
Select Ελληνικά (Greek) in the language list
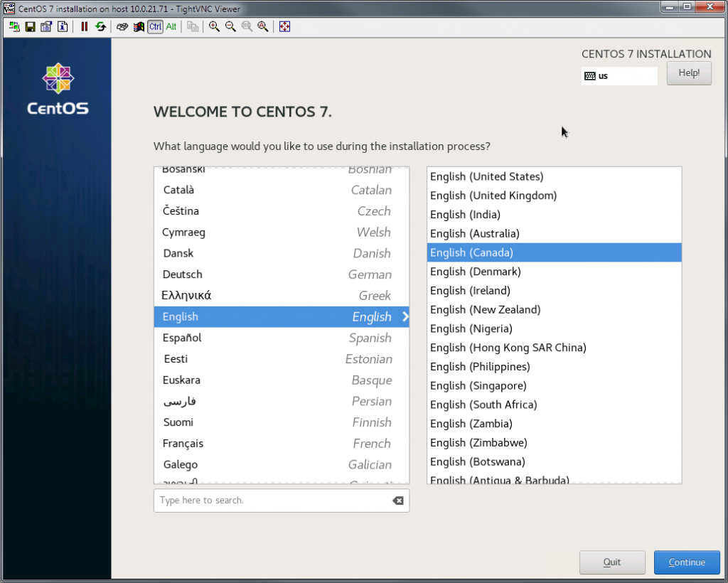click(282, 296)
